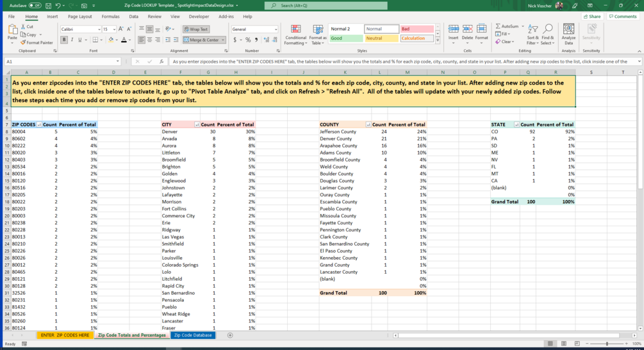Open the Merge & Center dropdown arrow
The width and height of the screenshot is (644, 350).
point(223,40)
